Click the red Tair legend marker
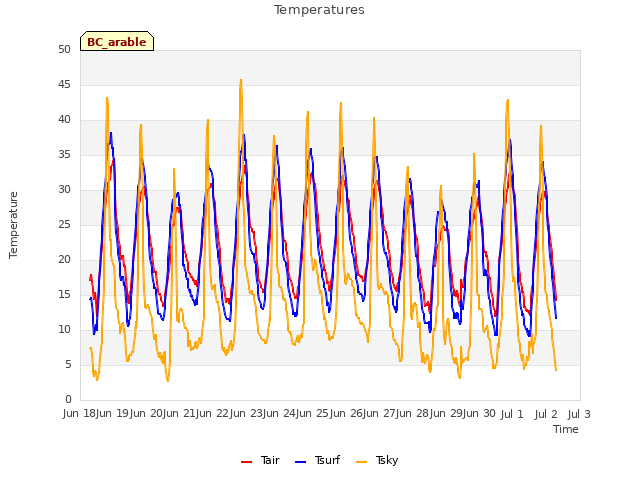Image resolution: width=640 pixels, height=480 pixels. 246,462
